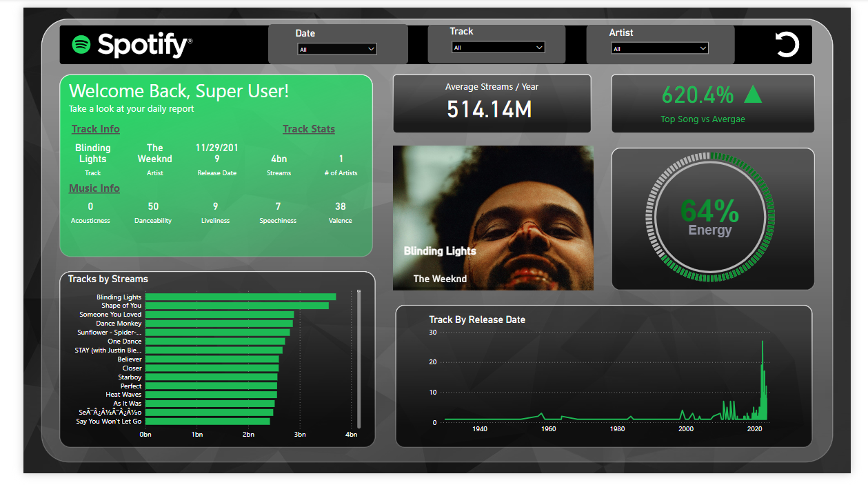Switch to the Music Info section

[93, 188]
